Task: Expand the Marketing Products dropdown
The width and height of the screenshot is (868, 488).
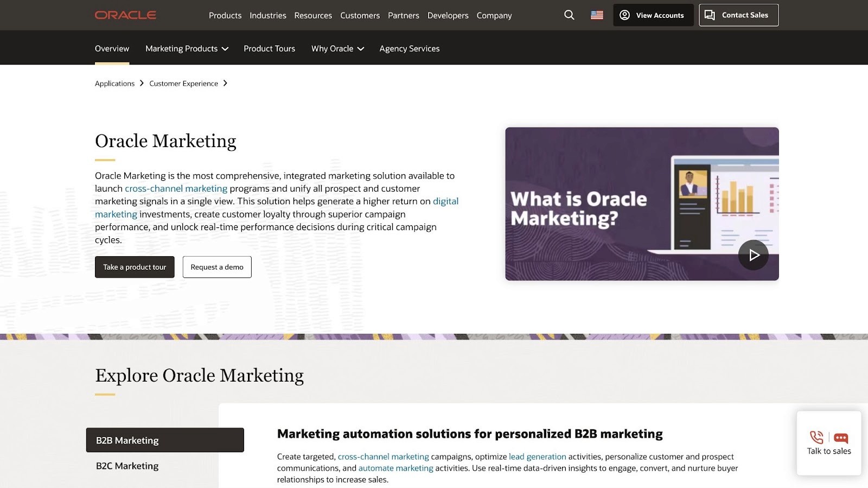Action: point(187,48)
